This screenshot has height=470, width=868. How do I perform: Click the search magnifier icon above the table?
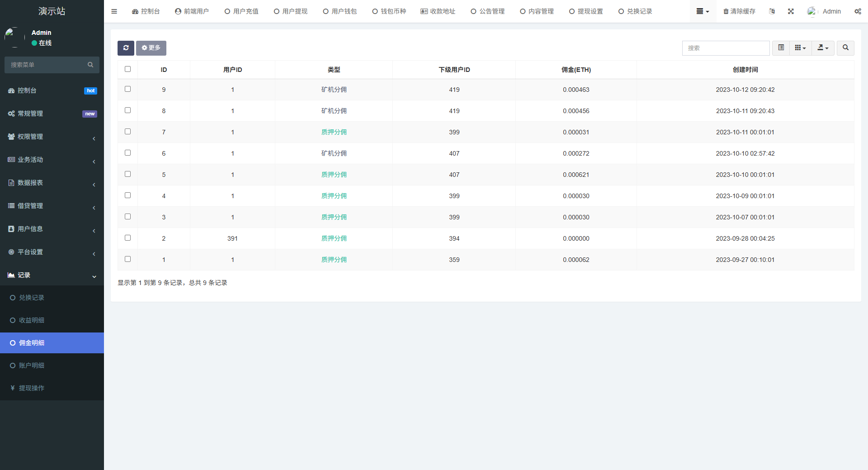point(845,48)
